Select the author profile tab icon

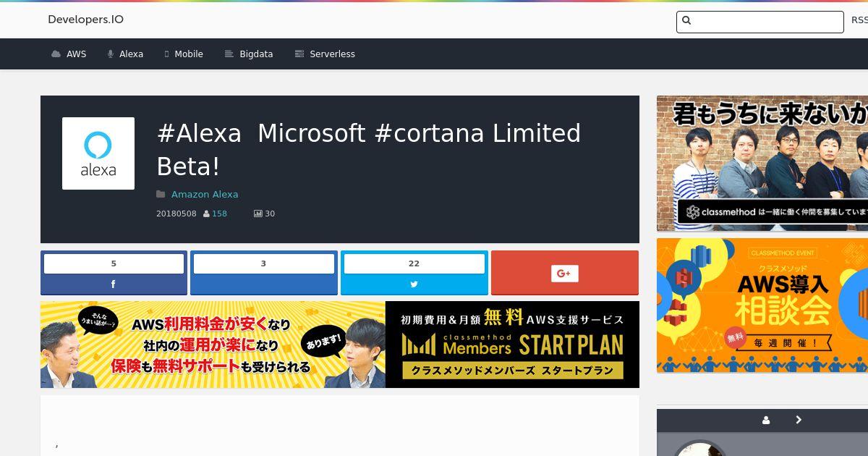pyautogui.click(x=766, y=420)
